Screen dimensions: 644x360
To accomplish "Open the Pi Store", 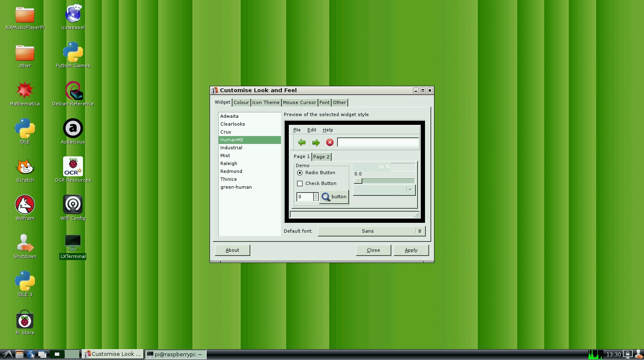I will coord(24,319).
